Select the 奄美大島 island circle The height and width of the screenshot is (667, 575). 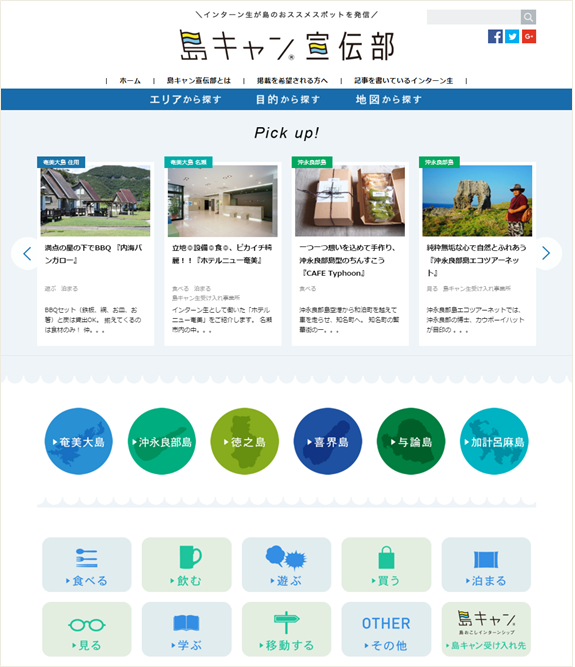pyautogui.click(x=79, y=442)
